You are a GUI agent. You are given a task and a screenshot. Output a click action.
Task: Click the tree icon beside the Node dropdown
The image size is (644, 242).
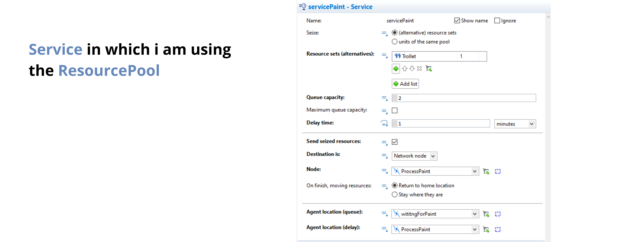coord(486,171)
